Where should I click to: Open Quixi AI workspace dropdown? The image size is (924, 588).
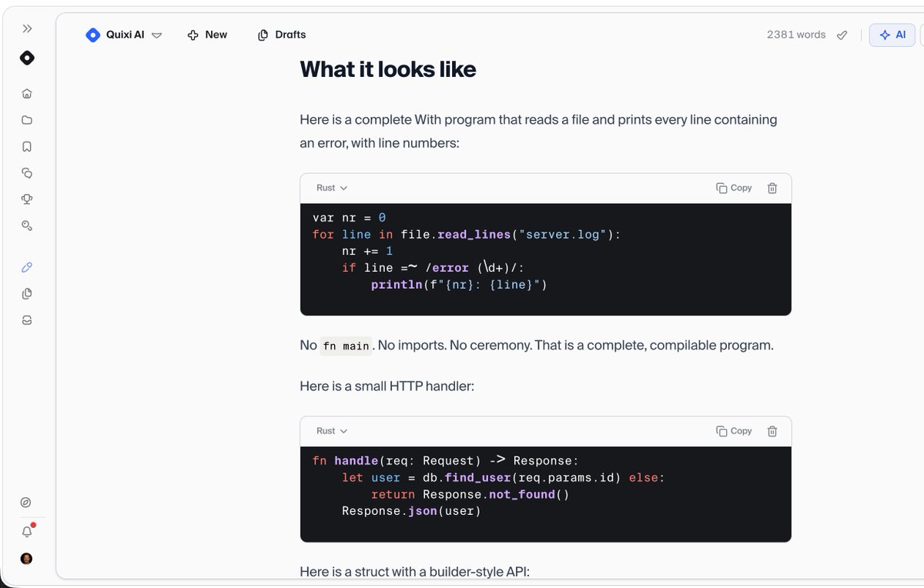124,35
